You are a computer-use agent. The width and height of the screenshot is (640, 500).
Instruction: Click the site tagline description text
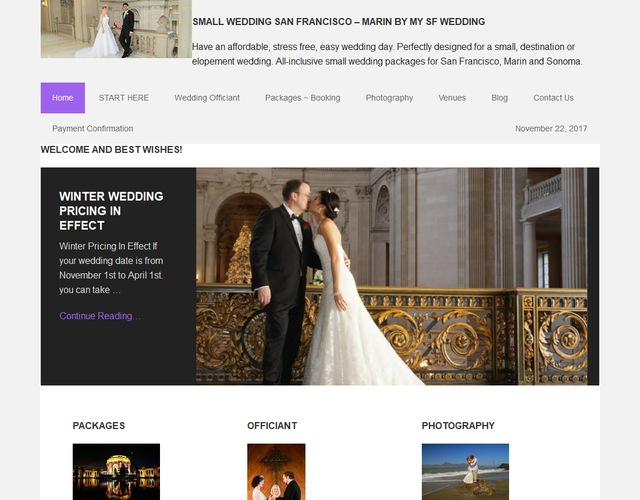pos(387,54)
